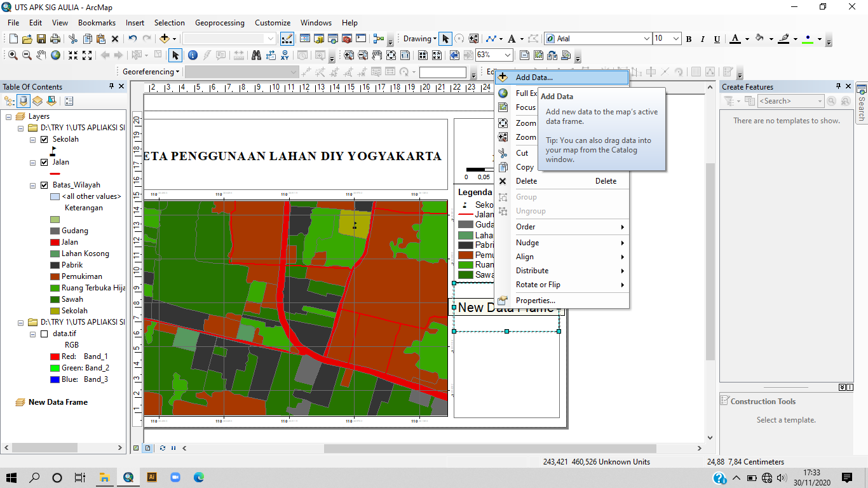The image size is (868, 488).
Task: Activate the Pan hand tool
Action: pyautogui.click(x=41, y=55)
